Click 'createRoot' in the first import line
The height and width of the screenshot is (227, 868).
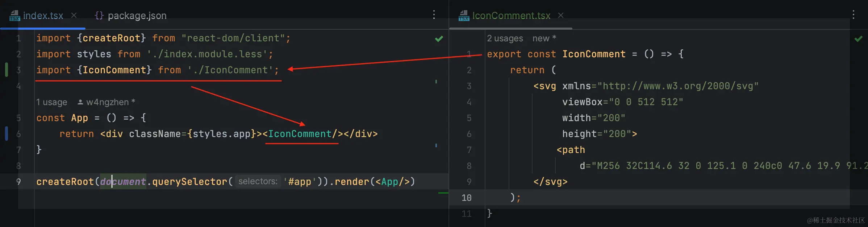111,38
